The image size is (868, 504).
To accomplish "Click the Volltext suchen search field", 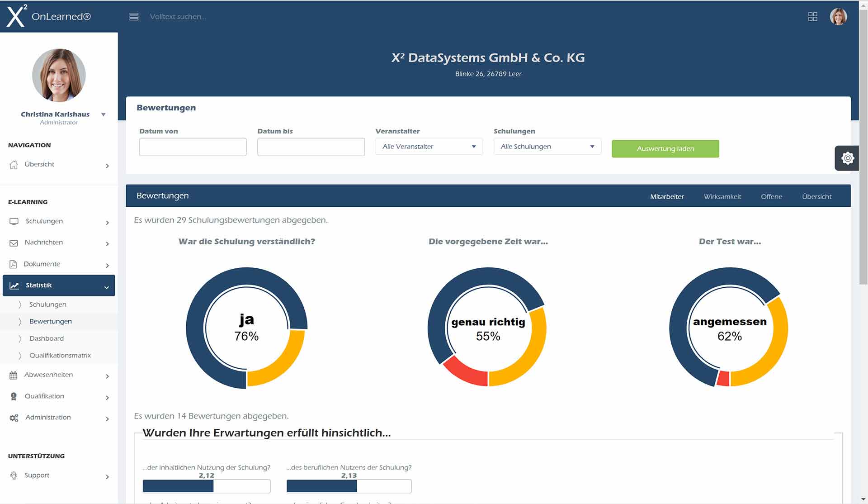I will (178, 17).
